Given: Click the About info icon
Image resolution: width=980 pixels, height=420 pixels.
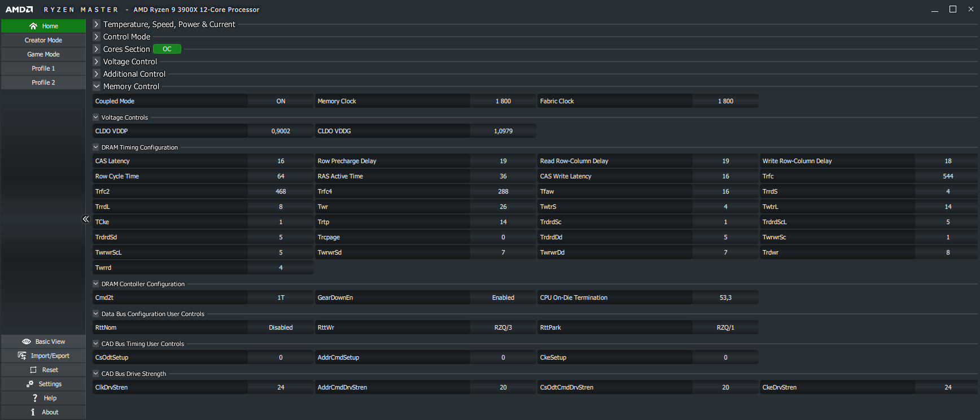Looking at the screenshot, I should pyautogui.click(x=33, y=412).
